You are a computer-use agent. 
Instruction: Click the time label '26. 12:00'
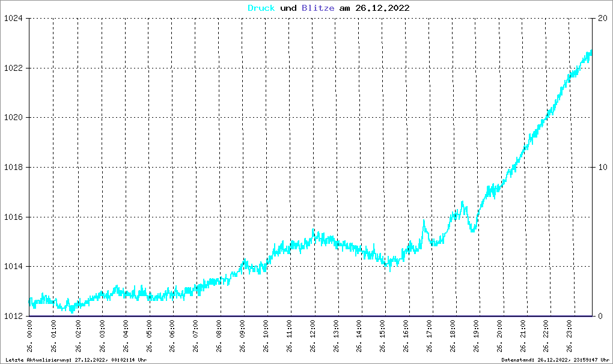pyautogui.click(x=313, y=336)
